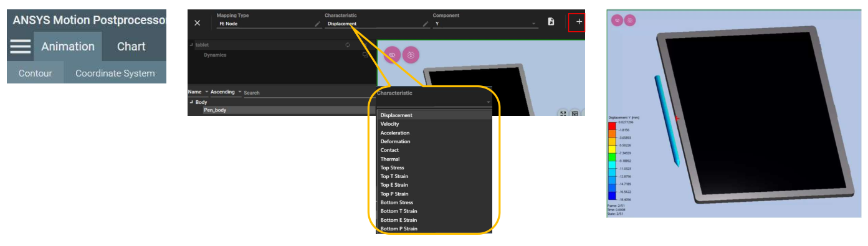The image size is (868, 246).
Task: Close the contour settings bar with X
Action: point(198,22)
